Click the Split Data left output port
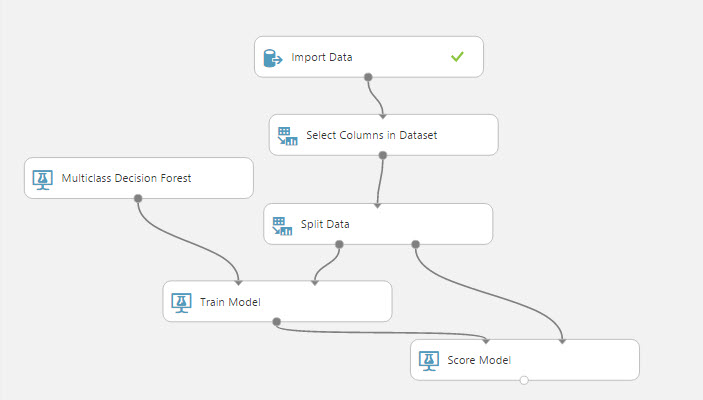Image resolution: width=703 pixels, height=400 pixels. pyautogui.click(x=339, y=243)
